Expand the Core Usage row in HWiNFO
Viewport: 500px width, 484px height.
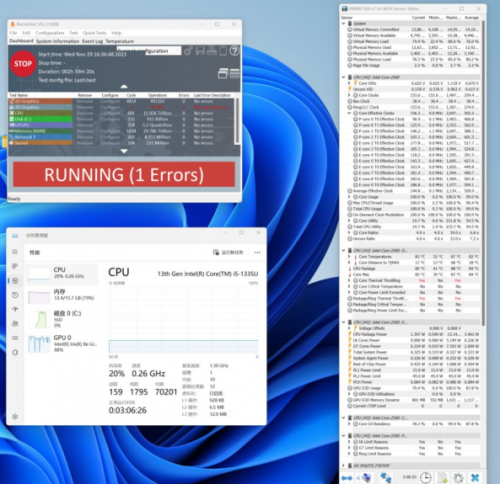point(349,197)
